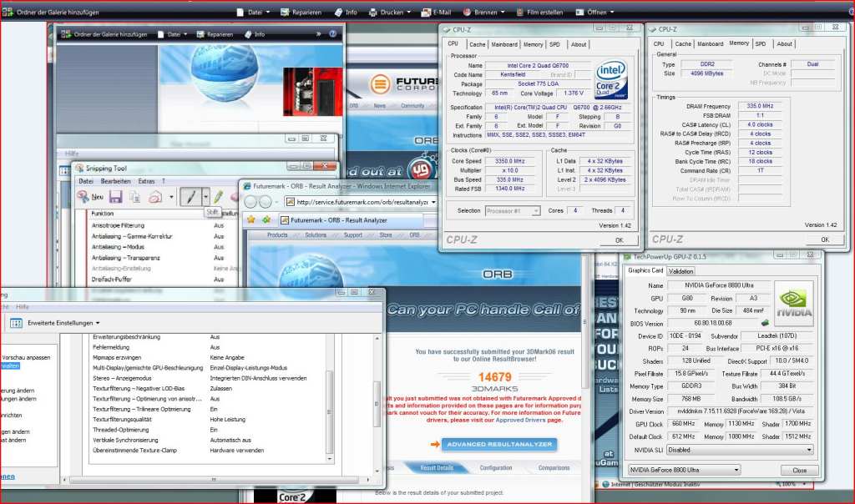Screen dimensions: 855x504
Task: Click the copy icon in Snipping Tool
Action: point(134,197)
